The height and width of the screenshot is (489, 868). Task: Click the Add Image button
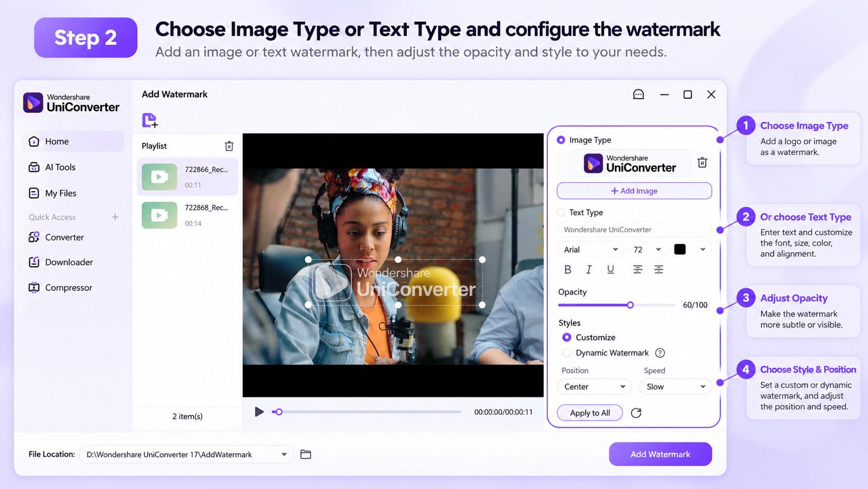click(634, 191)
